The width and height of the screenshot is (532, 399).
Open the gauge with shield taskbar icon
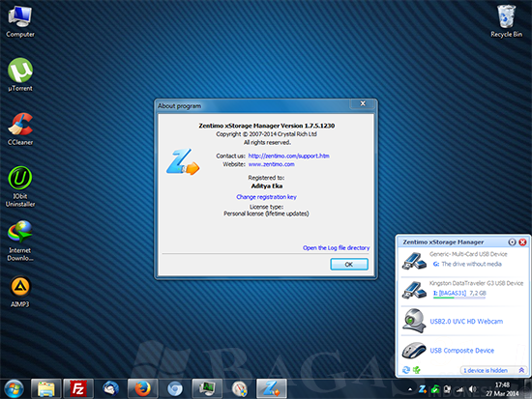239,388
